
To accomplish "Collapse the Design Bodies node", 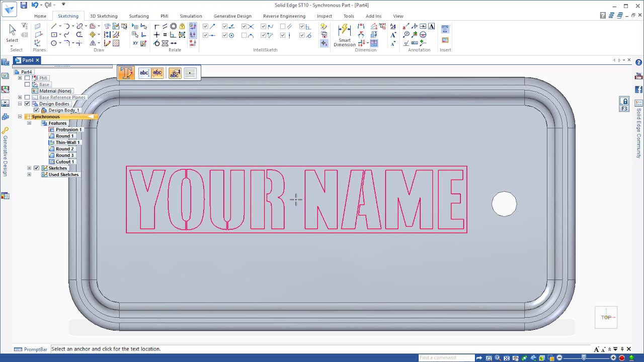I will pyautogui.click(x=20, y=104).
